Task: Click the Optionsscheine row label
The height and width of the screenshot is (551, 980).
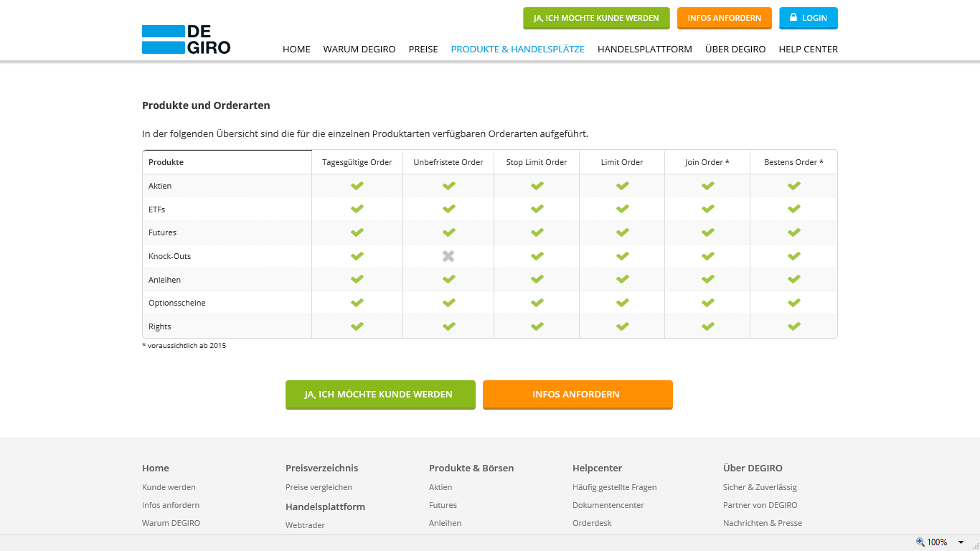Action: (x=177, y=303)
